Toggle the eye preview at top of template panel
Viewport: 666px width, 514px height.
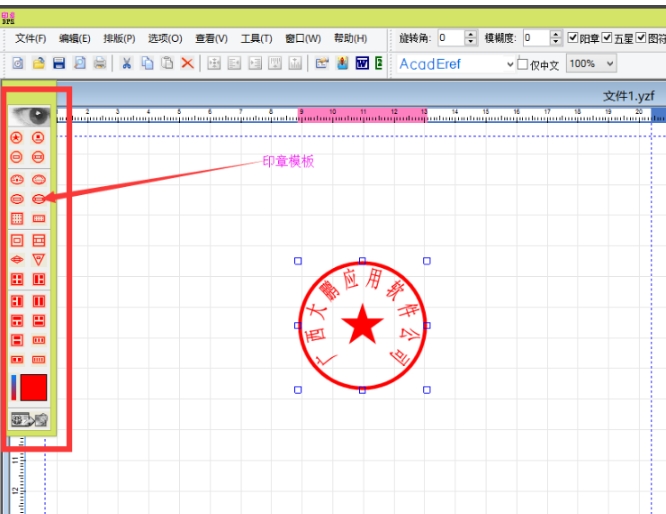(x=29, y=116)
